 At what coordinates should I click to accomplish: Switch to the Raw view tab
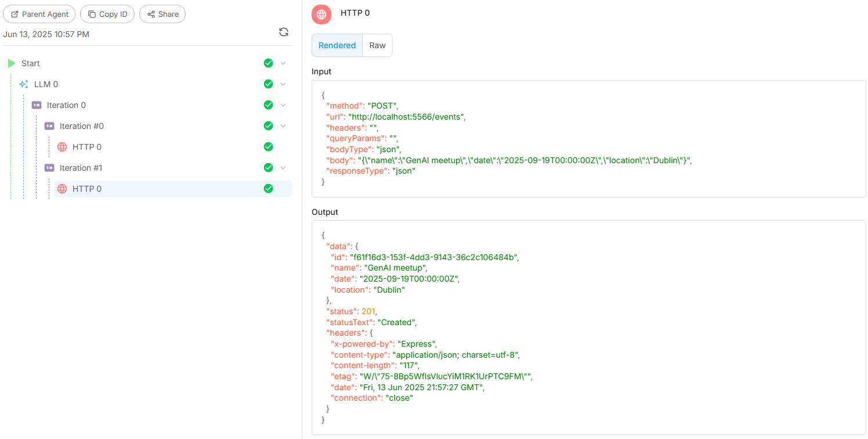coord(377,45)
